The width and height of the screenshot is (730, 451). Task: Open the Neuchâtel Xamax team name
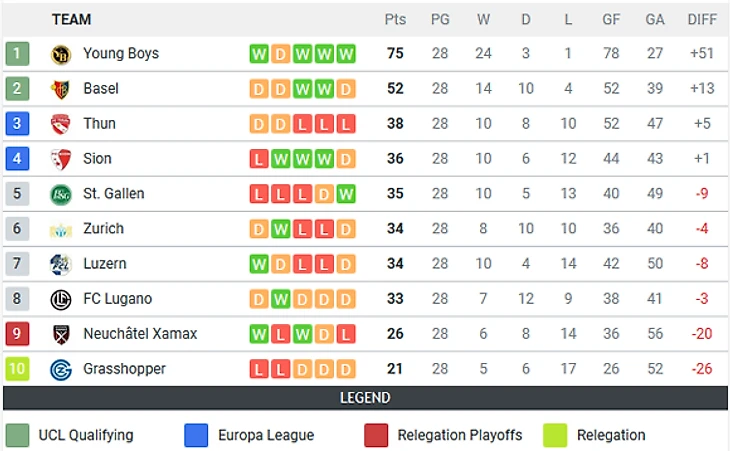pyautogui.click(x=140, y=334)
